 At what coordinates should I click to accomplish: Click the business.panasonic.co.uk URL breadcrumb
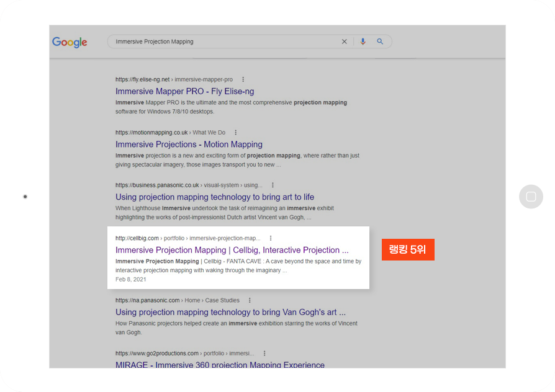tap(189, 185)
